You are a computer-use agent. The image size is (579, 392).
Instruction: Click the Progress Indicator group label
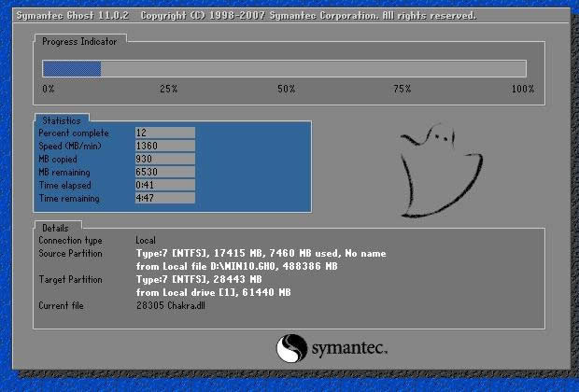click(81, 40)
